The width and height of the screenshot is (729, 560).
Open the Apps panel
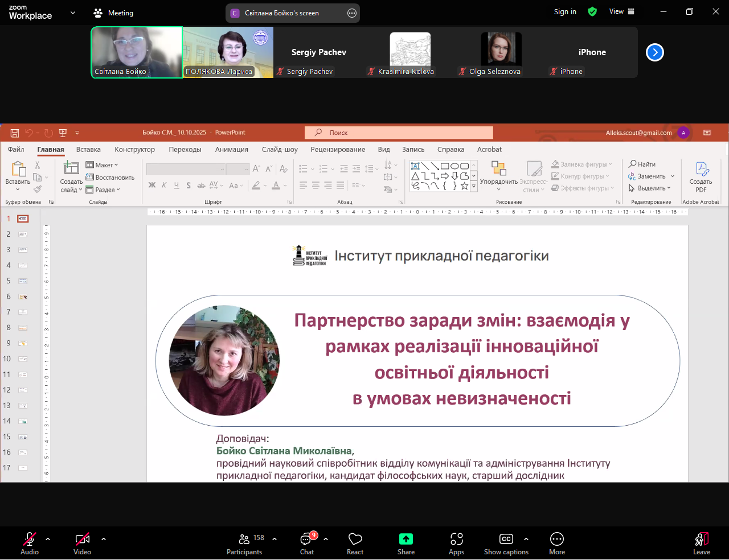click(456, 543)
